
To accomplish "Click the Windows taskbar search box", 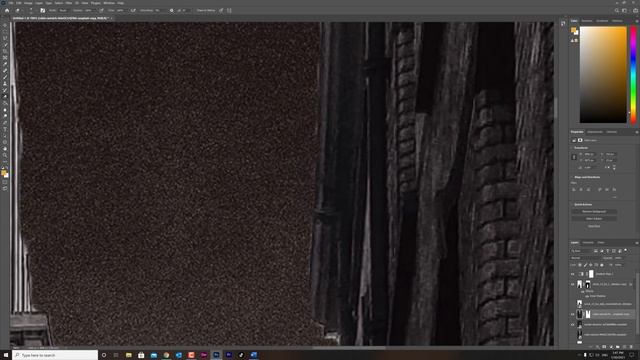I will 56,355.
